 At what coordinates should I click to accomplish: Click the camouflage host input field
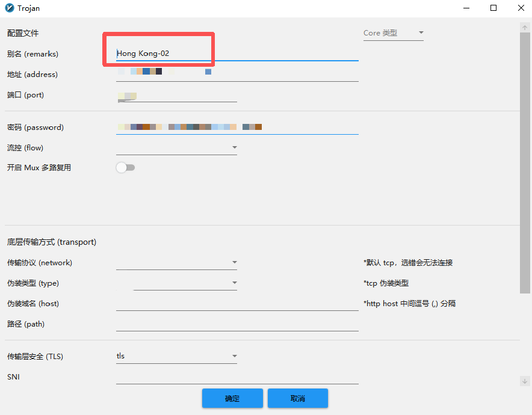[237, 304]
